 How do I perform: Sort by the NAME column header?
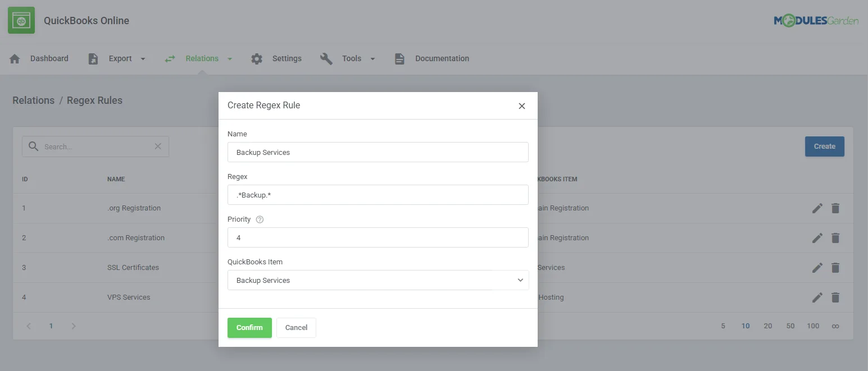pos(116,179)
